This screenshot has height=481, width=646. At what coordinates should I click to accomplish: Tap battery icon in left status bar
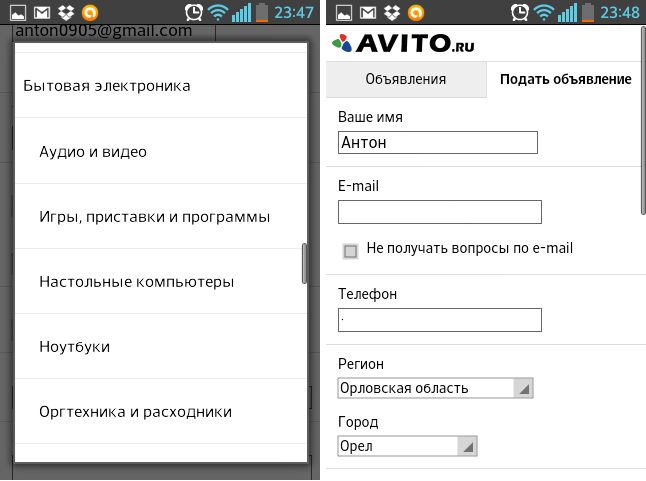pyautogui.click(x=262, y=12)
